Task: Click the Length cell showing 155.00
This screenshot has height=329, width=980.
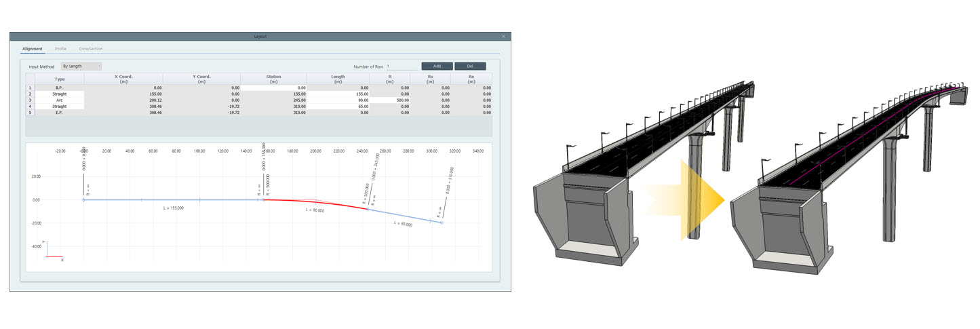Action: tap(338, 94)
